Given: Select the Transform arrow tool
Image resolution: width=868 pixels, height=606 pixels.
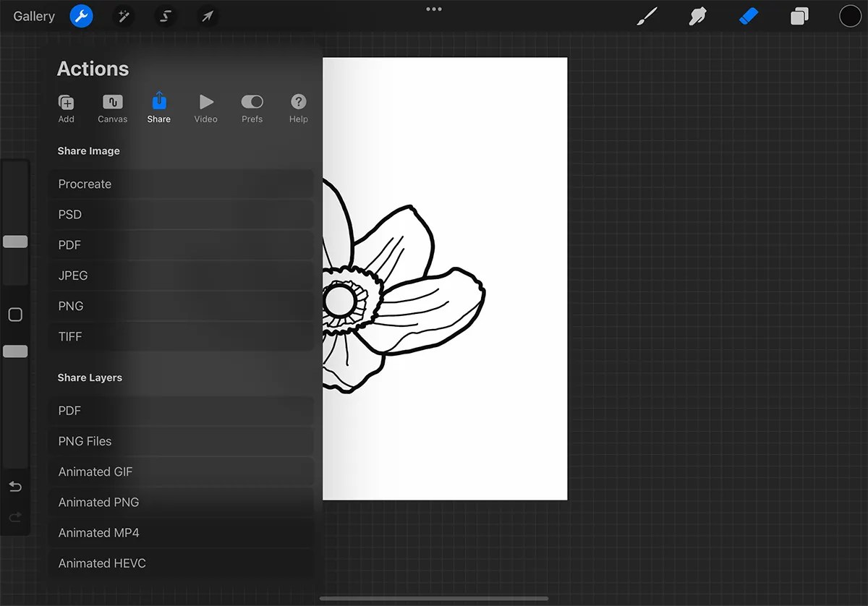Looking at the screenshot, I should (x=208, y=16).
